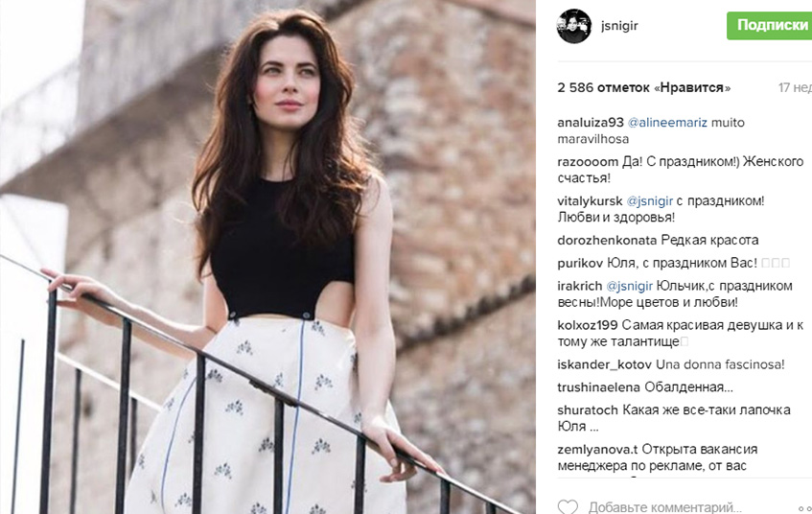
Task: Open commenter analuiza93's profile
Action: click(591, 123)
